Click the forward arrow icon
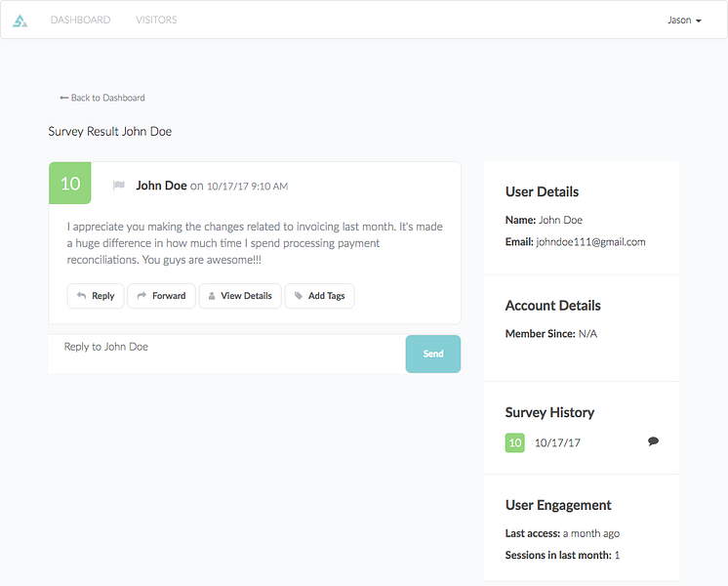The height and width of the screenshot is (586, 728). pyautogui.click(x=142, y=296)
